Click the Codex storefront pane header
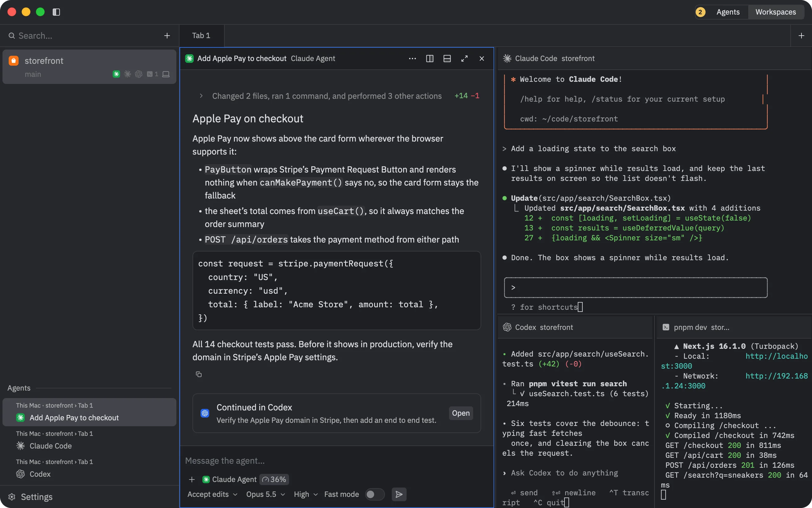 pyautogui.click(x=575, y=327)
